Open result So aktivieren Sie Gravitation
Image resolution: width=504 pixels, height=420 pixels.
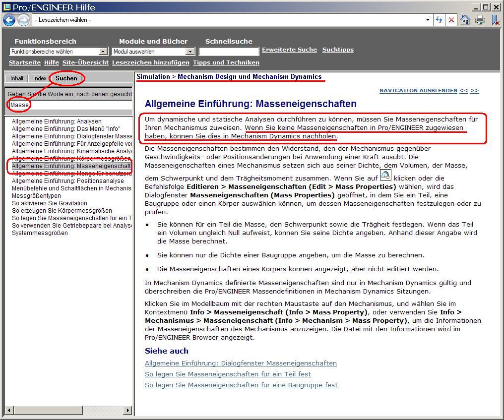[x=50, y=203]
